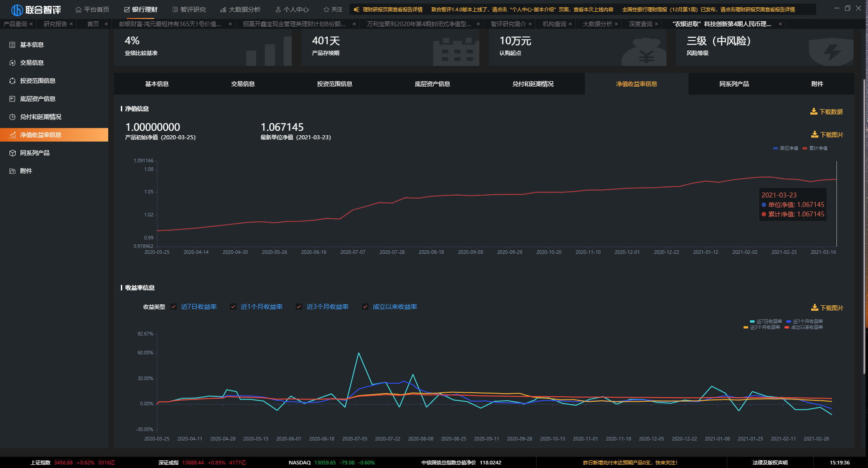Click 深证成指 in status bar
Screen dimensions: 868x468
(x=169, y=463)
